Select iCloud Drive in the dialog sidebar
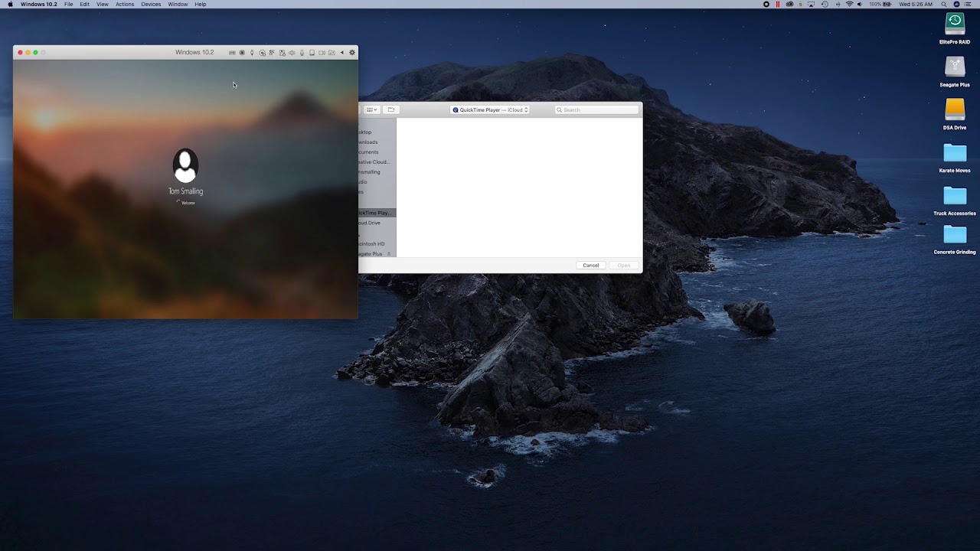 pyautogui.click(x=369, y=223)
